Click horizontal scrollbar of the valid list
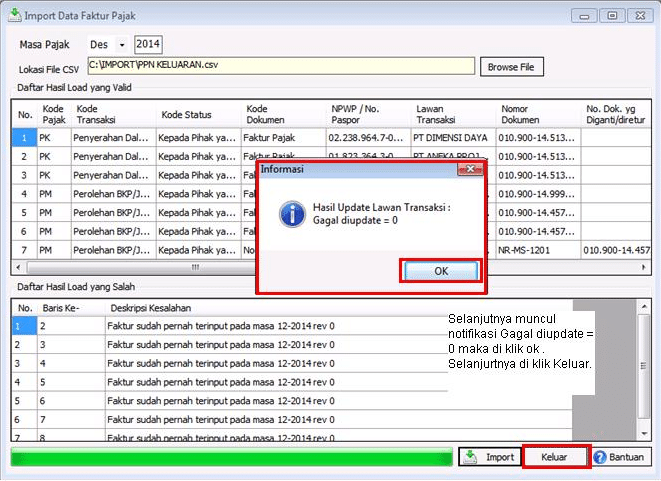Screen dimensions: 661x481 pos(195,267)
